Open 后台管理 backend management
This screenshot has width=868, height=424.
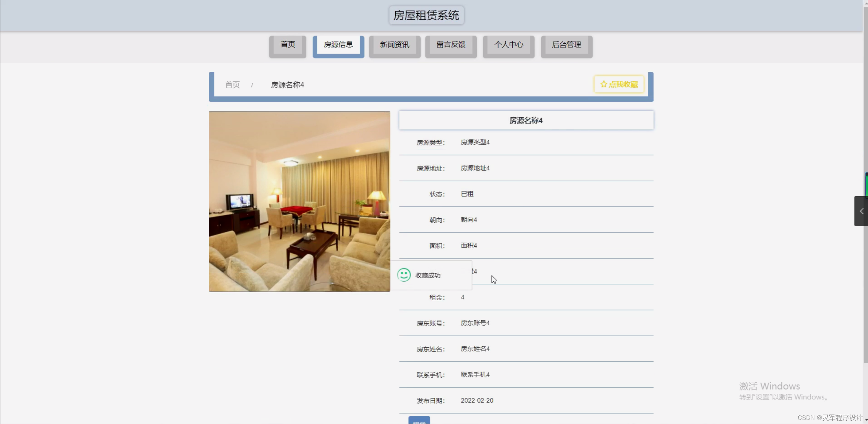[x=566, y=44]
